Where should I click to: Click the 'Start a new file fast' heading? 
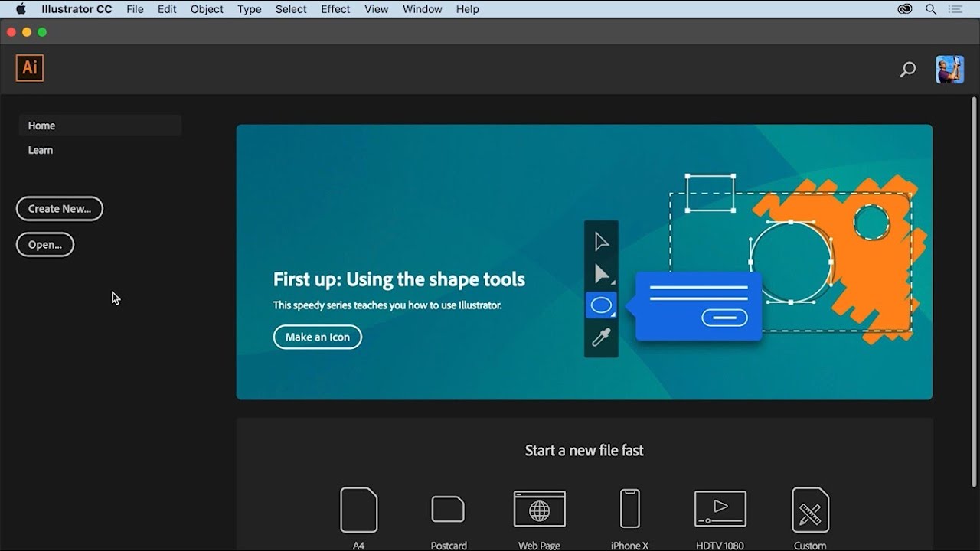(x=584, y=451)
